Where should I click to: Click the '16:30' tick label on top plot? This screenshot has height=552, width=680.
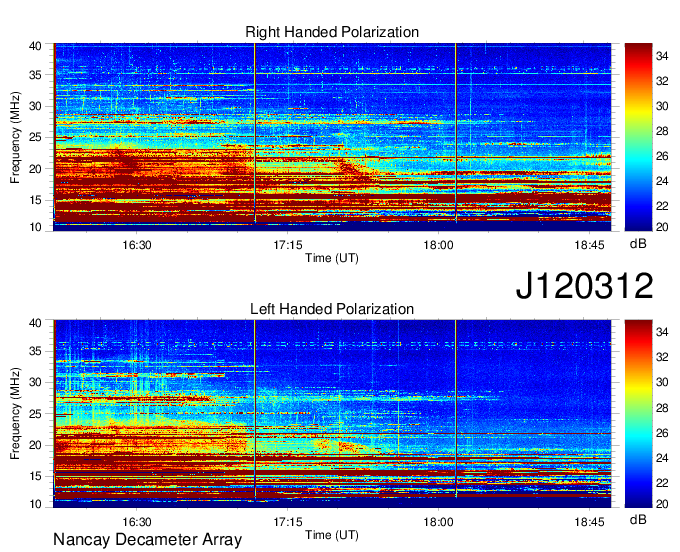137,245
